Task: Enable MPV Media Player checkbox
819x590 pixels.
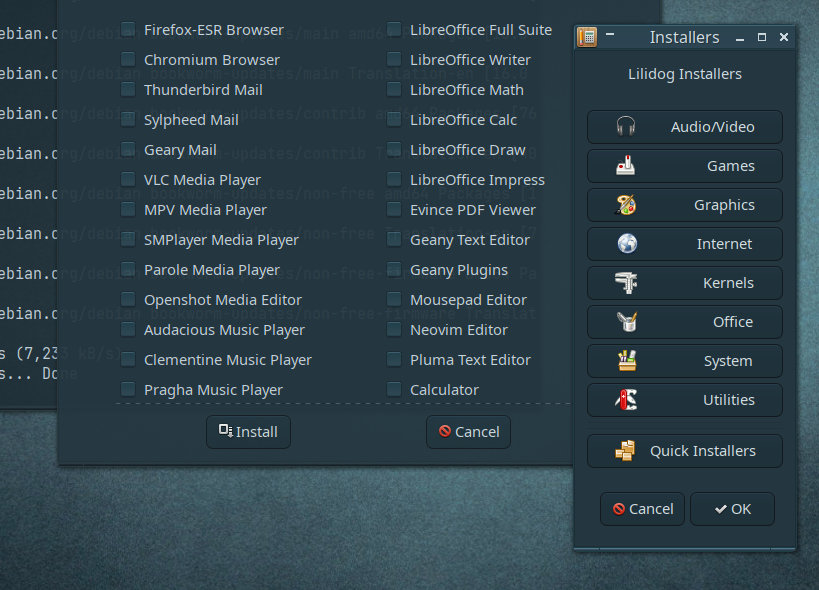Action: 128,209
